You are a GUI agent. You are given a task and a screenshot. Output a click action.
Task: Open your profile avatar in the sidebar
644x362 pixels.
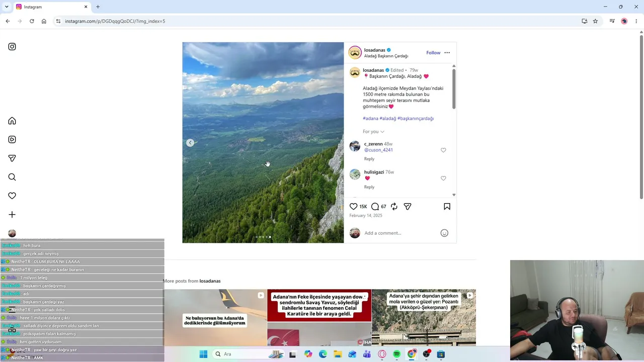point(12,233)
